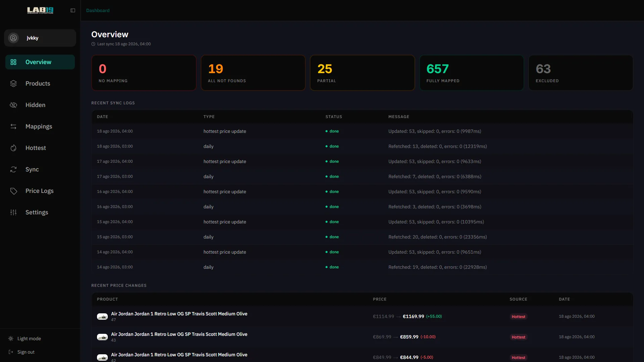This screenshot has width=644, height=362.
Task: Collapse the sidebar panel toggle icon
Action: click(73, 10)
